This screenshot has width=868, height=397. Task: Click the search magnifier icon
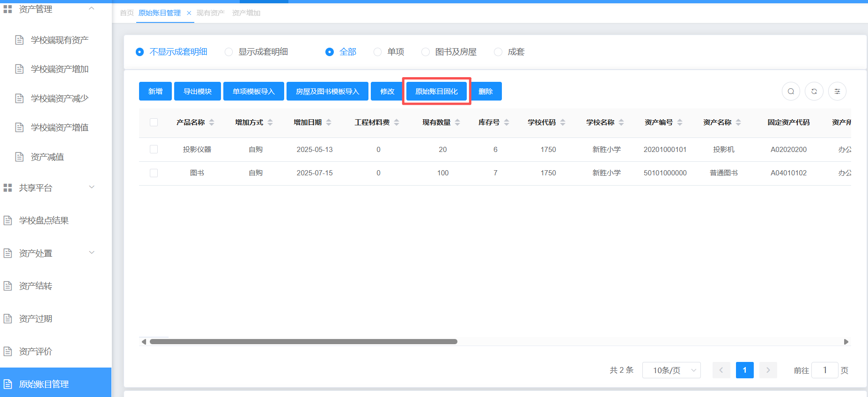point(791,91)
